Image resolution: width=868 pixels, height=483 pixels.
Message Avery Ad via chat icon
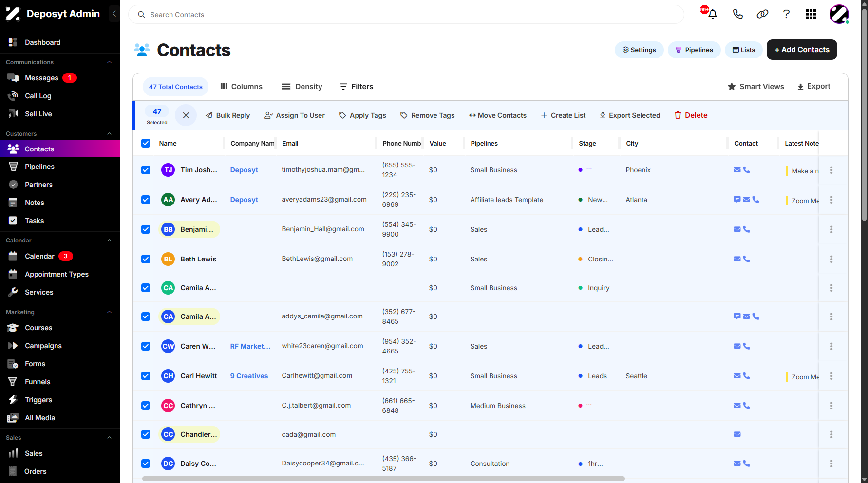coord(737,200)
